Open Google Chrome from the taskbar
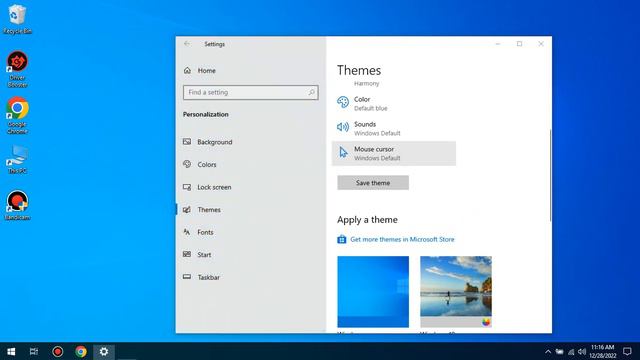 (81, 351)
